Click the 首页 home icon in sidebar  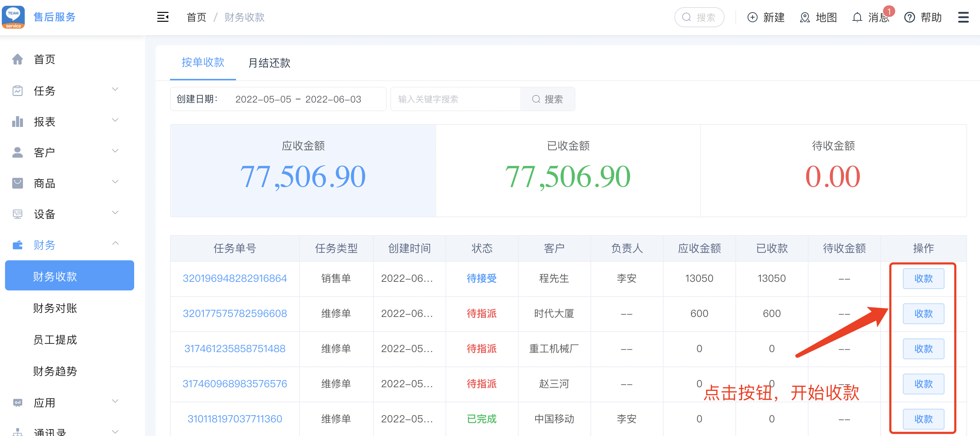[18, 59]
